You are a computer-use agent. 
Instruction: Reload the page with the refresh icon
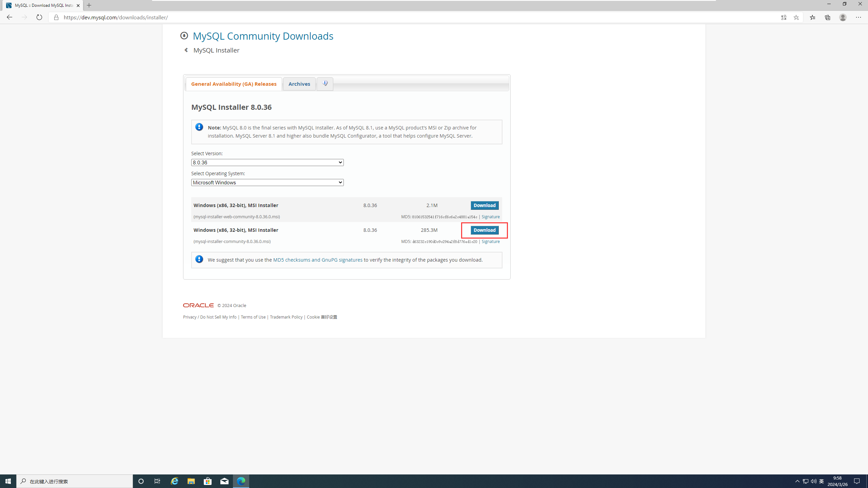pyautogui.click(x=39, y=17)
